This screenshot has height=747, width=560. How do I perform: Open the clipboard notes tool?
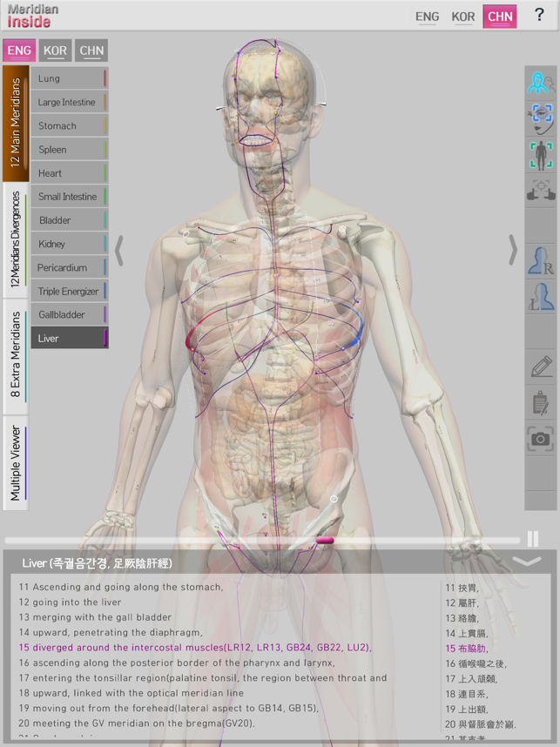pos(541,403)
